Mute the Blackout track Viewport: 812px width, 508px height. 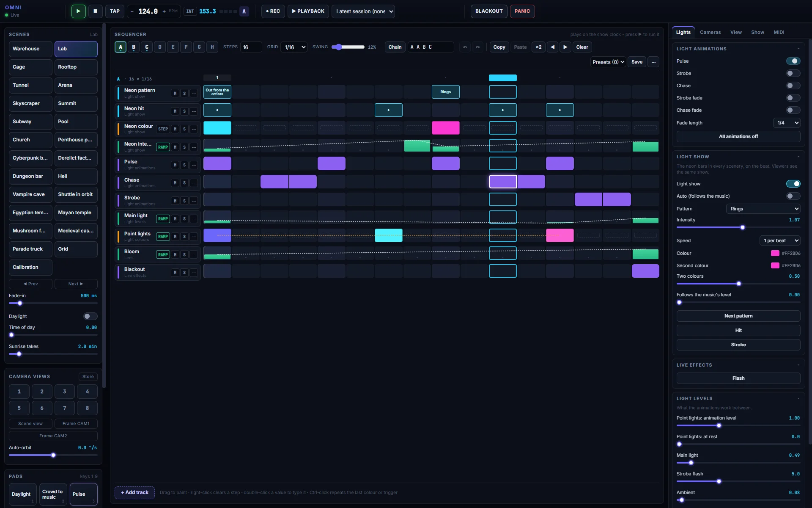(175, 273)
